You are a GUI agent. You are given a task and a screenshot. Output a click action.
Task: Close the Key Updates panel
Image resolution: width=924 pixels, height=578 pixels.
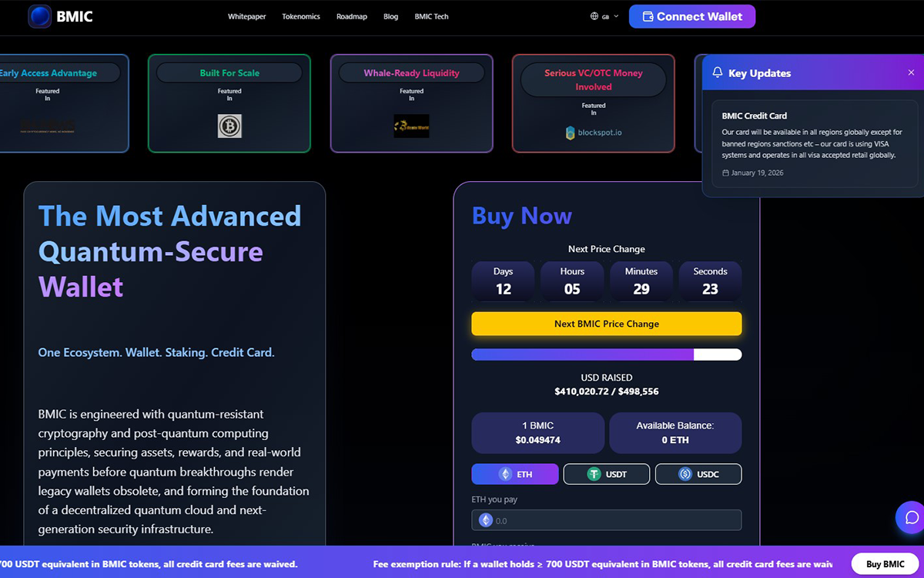pos(911,72)
